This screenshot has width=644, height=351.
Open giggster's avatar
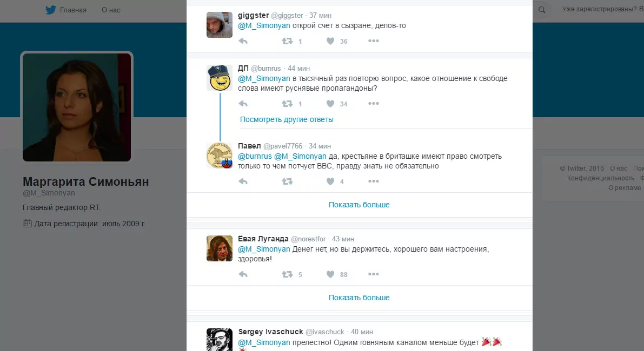[220, 25]
